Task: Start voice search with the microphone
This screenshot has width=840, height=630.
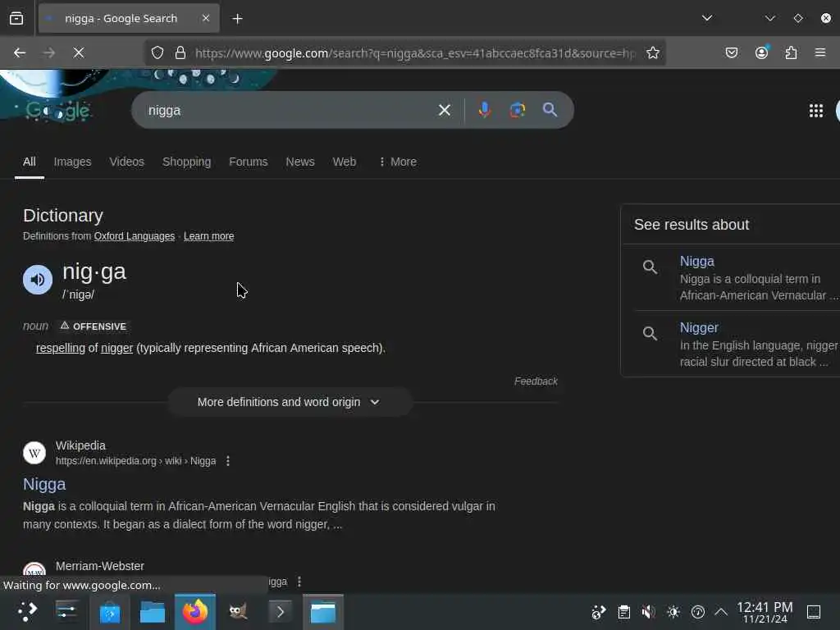Action: pos(484,110)
